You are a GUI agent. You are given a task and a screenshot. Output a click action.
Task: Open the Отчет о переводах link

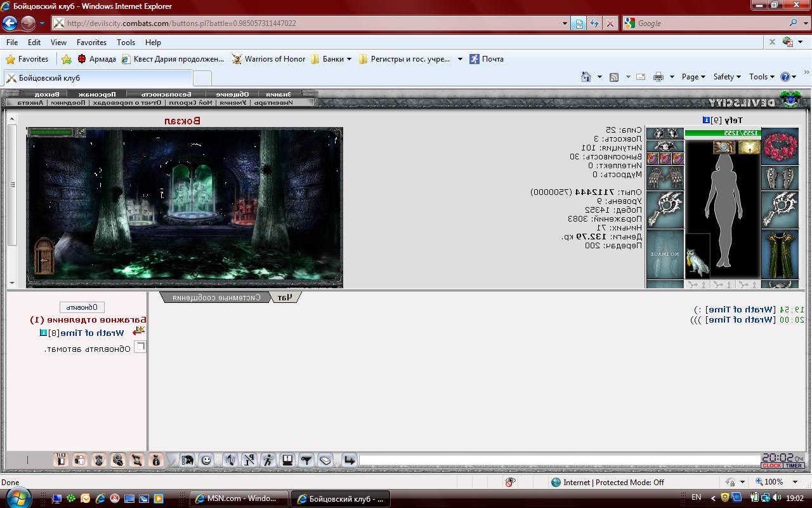pos(127,102)
